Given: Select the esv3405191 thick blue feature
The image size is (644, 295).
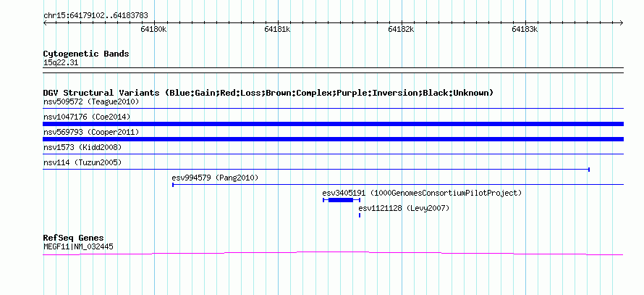Looking at the screenshot, I should pyautogui.click(x=341, y=200).
